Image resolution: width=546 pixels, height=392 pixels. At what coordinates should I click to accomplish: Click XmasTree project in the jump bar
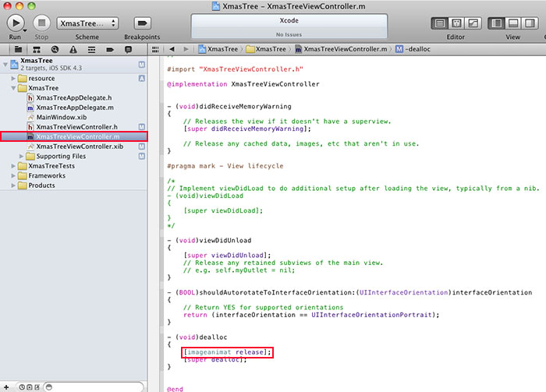218,49
